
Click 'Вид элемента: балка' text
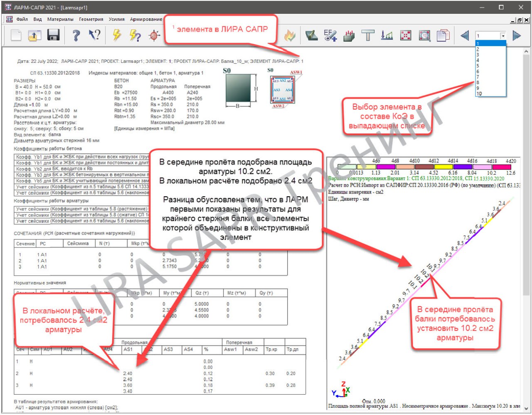click(37, 135)
